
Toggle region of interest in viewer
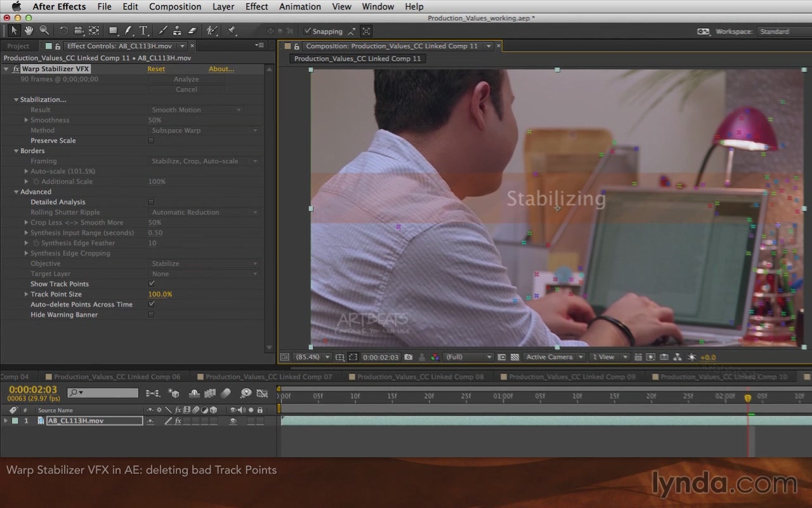[x=502, y=357]
